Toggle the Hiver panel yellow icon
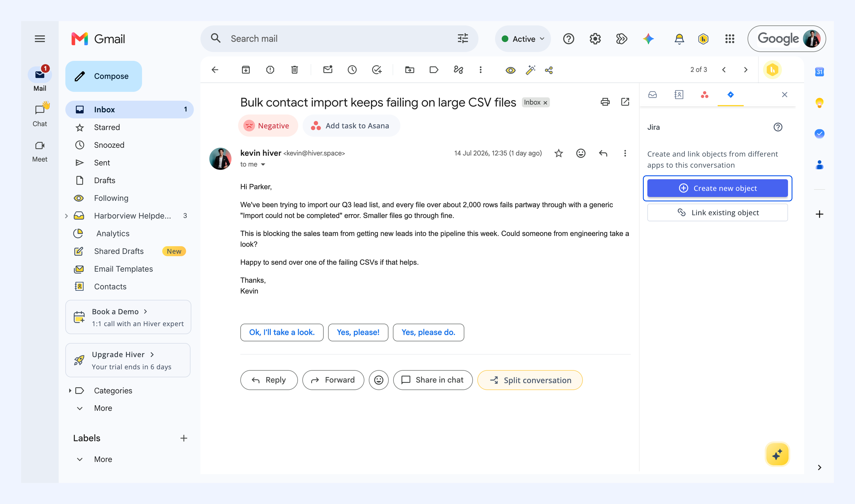The width and height of the screenshot is (855, 504). (772, 70)
